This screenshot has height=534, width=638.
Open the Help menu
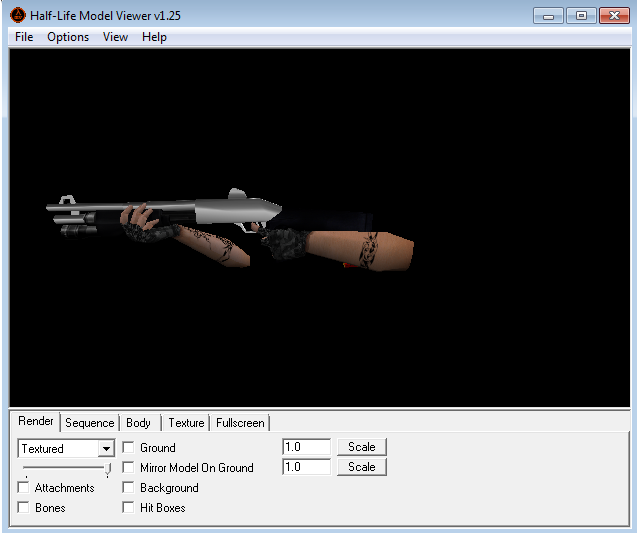(154, 37)
